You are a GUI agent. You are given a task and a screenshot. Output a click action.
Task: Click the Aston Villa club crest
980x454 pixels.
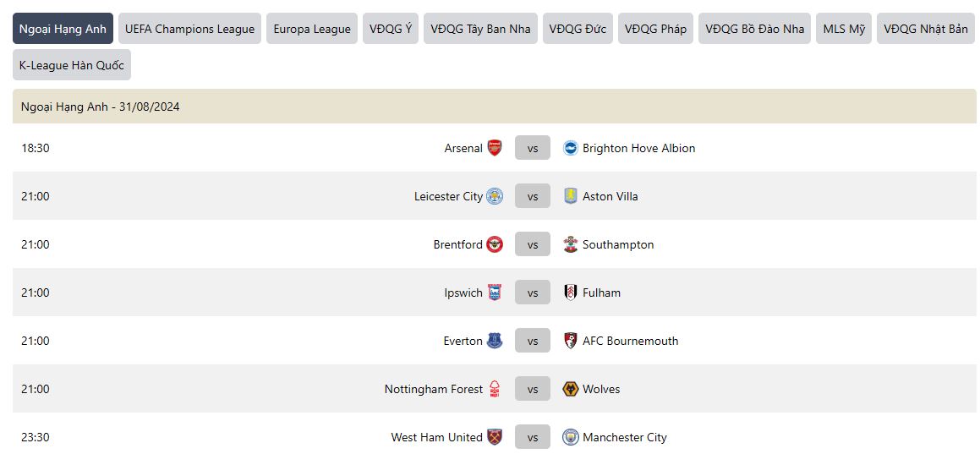coord(571,196)
